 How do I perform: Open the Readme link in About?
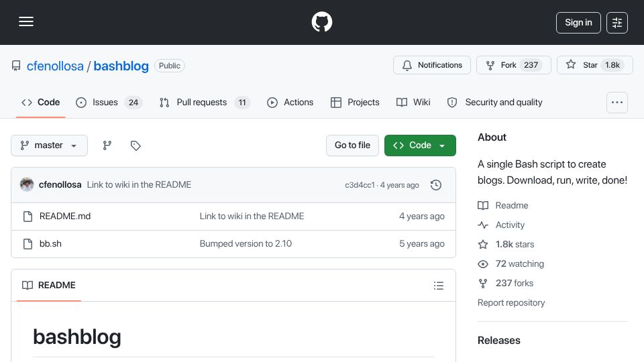click(503, 205)
